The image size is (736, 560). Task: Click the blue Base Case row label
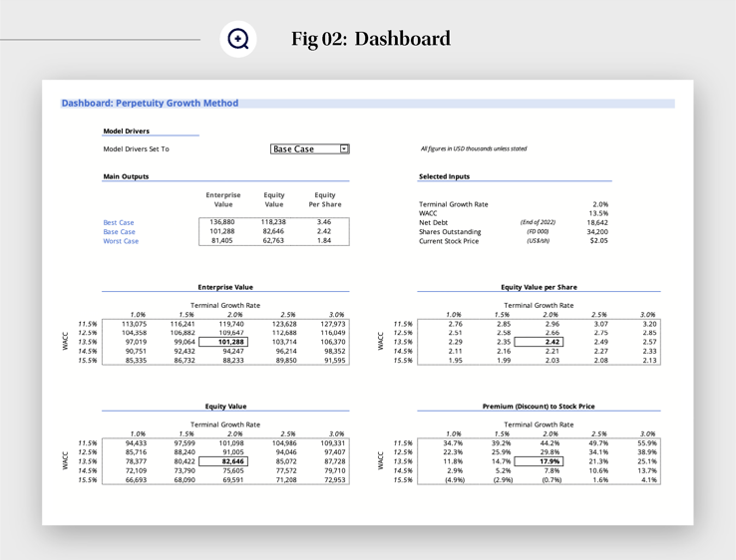point(119,232)
